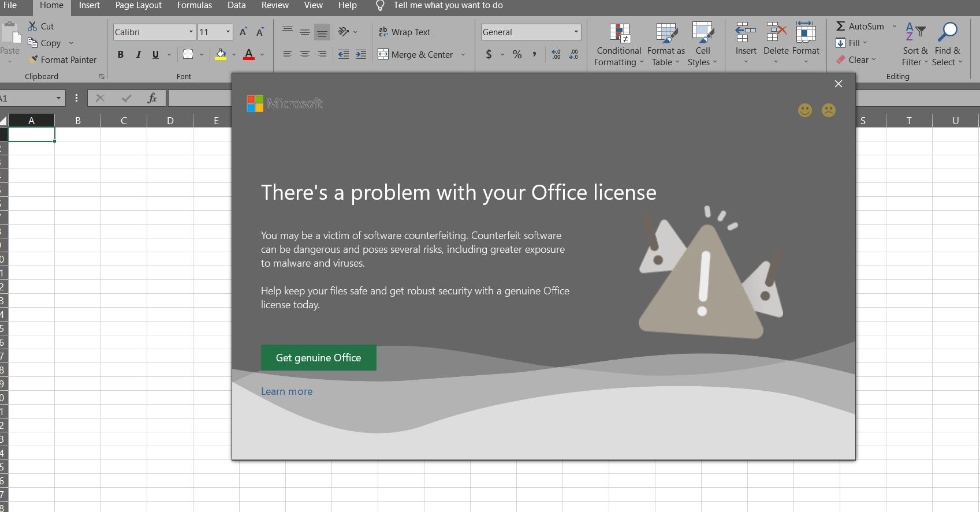Open Format as Table gallery
Image resolution: width=980 pixels, height=512 pixels.
(666, 45)
